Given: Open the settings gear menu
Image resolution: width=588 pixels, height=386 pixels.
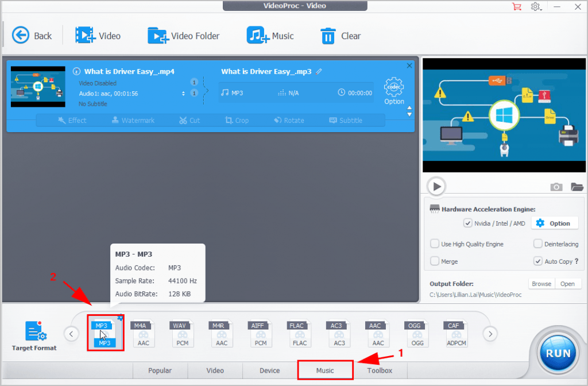Looking at the screenshot, I should pos(536,6).
